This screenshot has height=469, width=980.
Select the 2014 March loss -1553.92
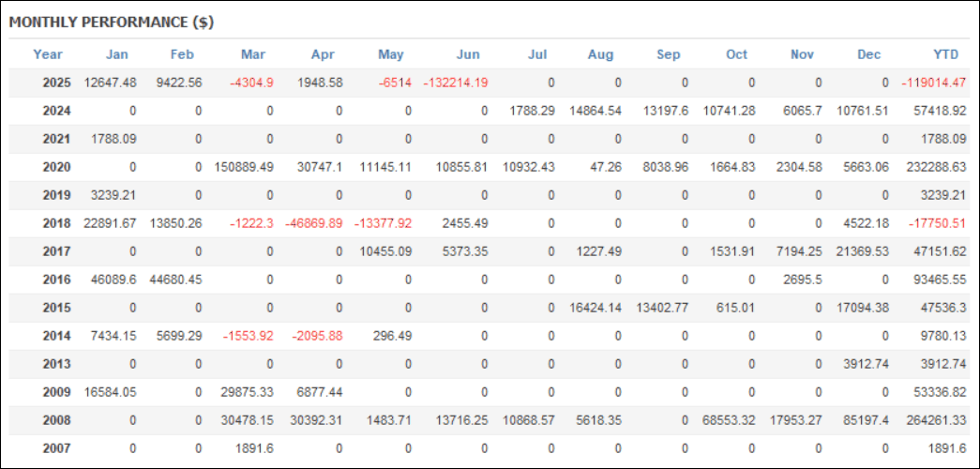click(249, 336)
